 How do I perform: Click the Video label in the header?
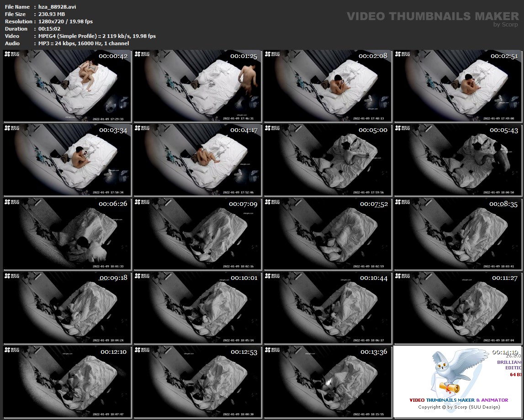click(x=12, y=36)
